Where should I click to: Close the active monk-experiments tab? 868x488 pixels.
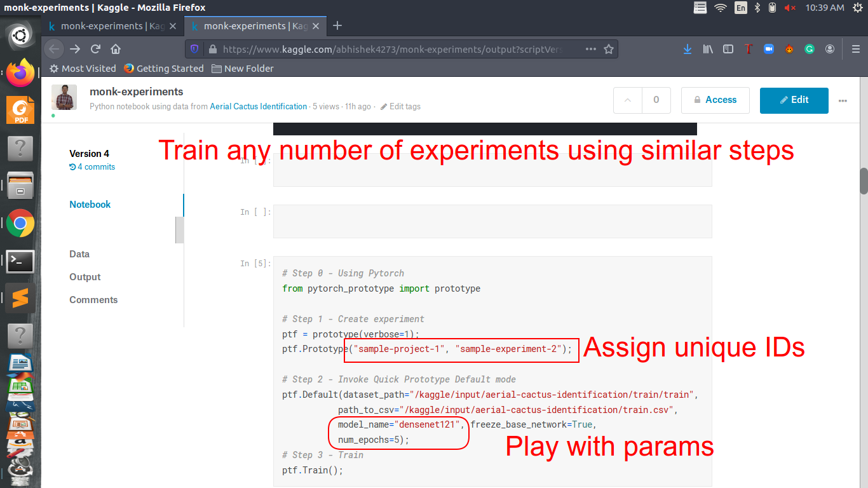click(x=317, y=26)
